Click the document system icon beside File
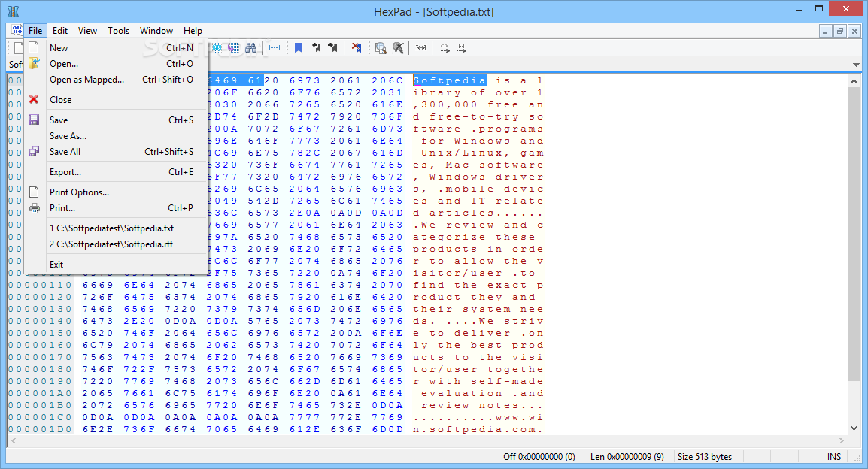This screenshot has height=469, width=868. 17,30
